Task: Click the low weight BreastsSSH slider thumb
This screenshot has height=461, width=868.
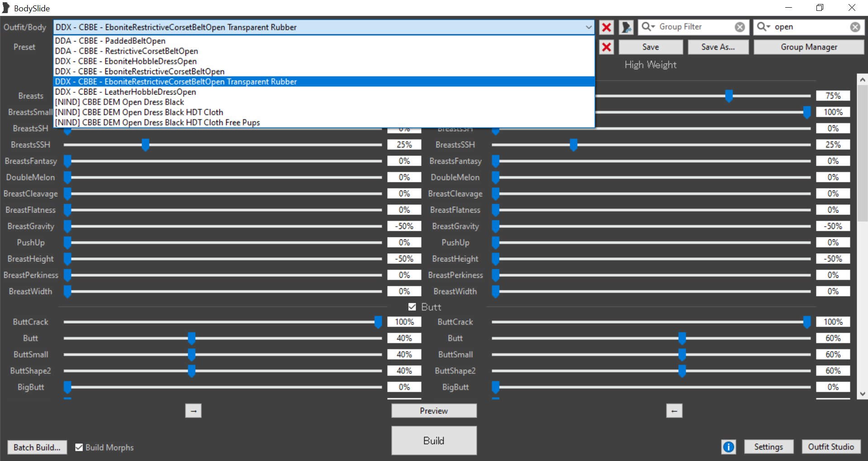Action: click(145, 145)
